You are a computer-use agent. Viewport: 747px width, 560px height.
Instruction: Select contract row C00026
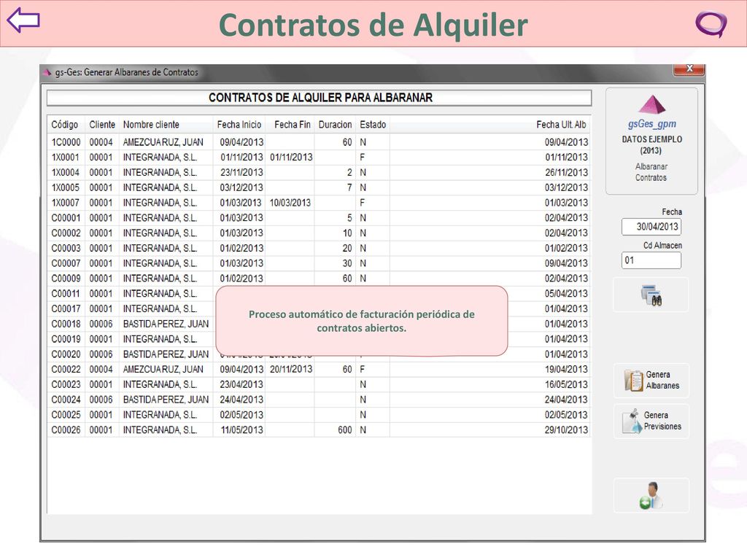click(x=319, y=430)
